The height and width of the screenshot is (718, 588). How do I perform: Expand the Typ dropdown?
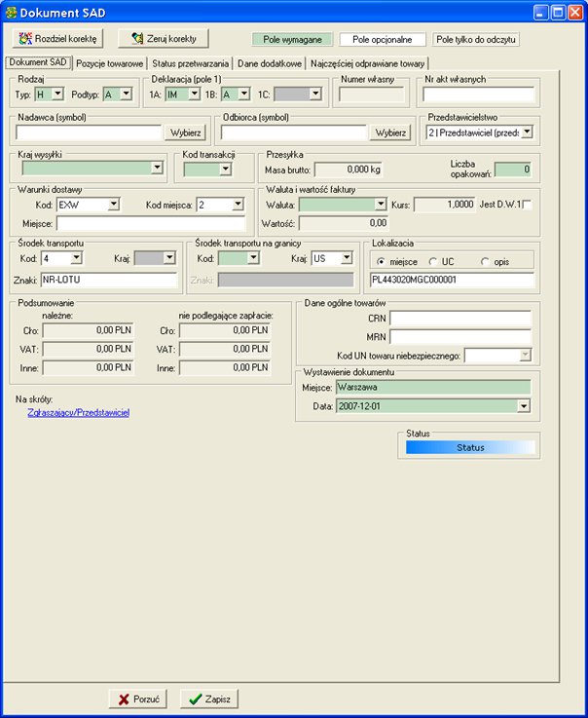[x=57, y=94]
